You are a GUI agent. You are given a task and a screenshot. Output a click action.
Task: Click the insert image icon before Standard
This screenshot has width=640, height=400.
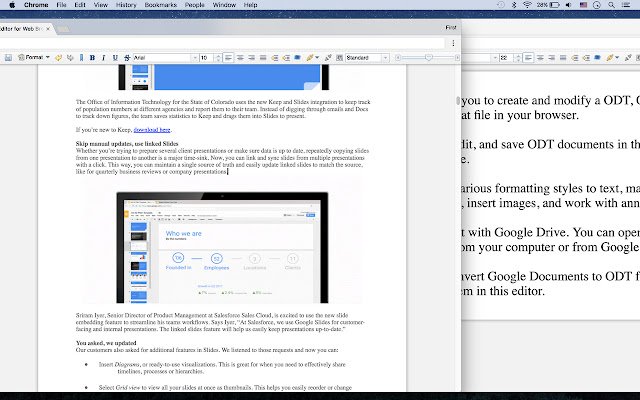pos(339,58)
